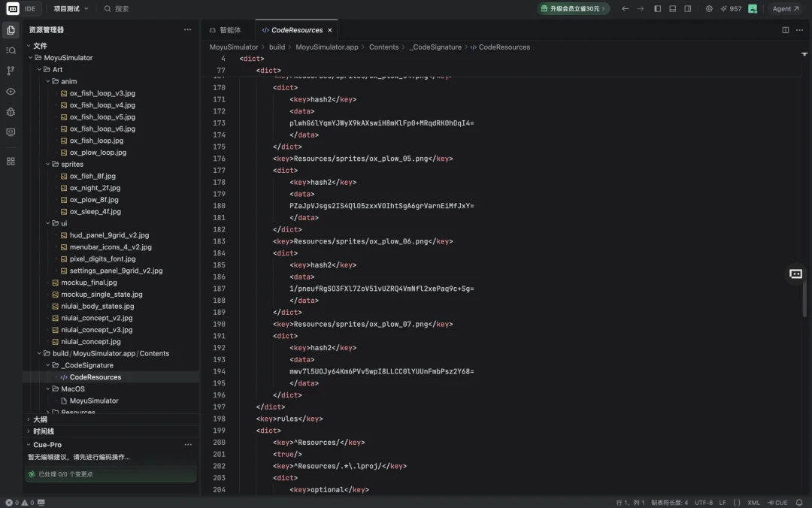Open the extensions grid icon

(x=11, y=162)
